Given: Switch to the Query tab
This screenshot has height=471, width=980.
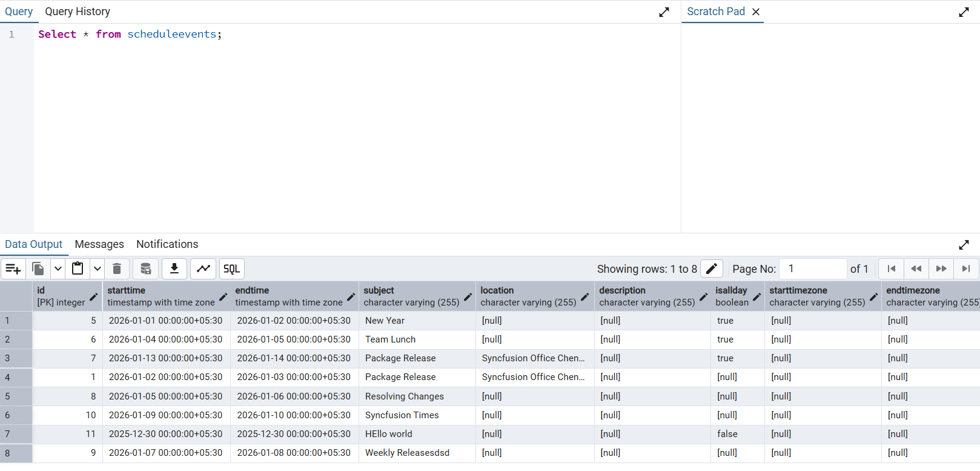Looking at the screenshot, I should [19, 12].
